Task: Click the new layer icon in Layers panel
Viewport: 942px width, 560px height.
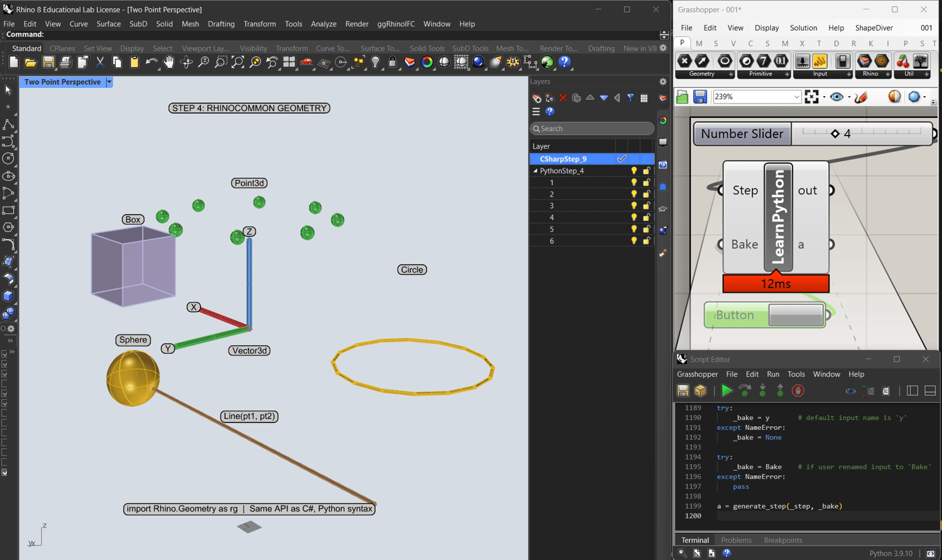Action: tap(536, 98)
